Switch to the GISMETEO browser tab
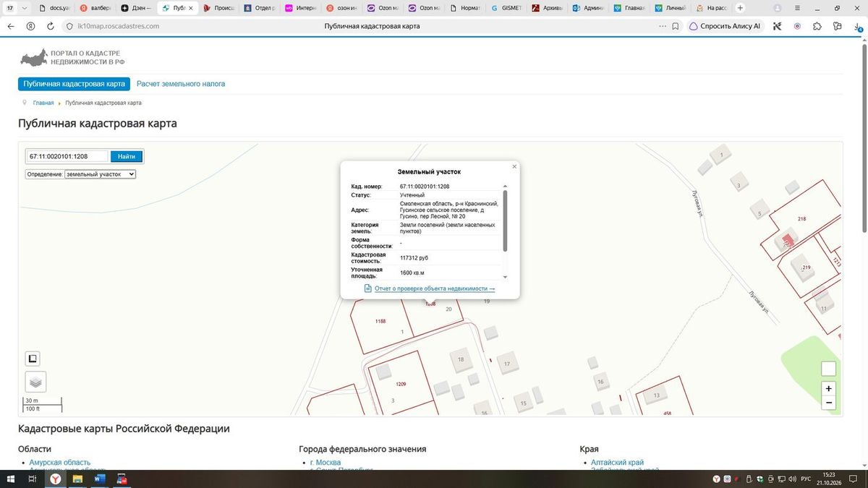 pos(506,8)
